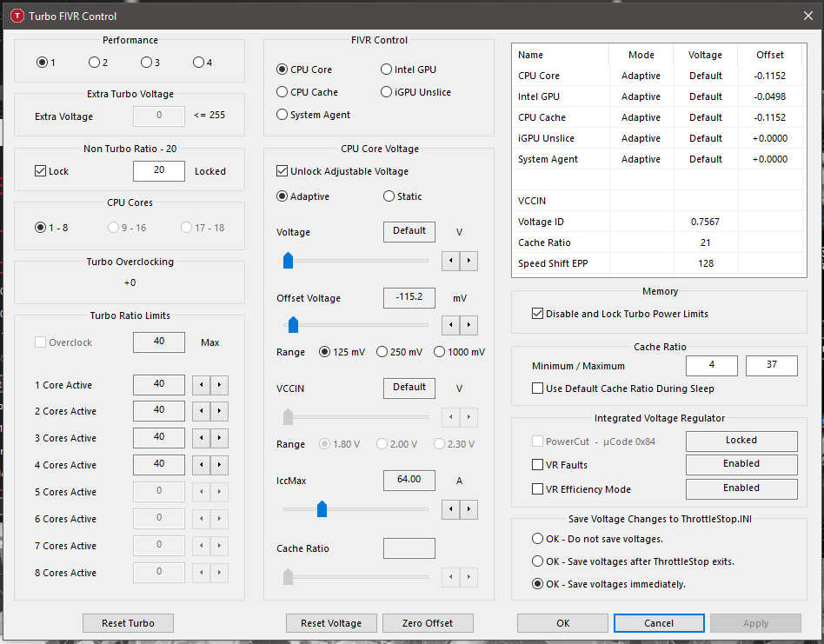Click the Cache Ratio minimum field

click(x=712, y=365)
